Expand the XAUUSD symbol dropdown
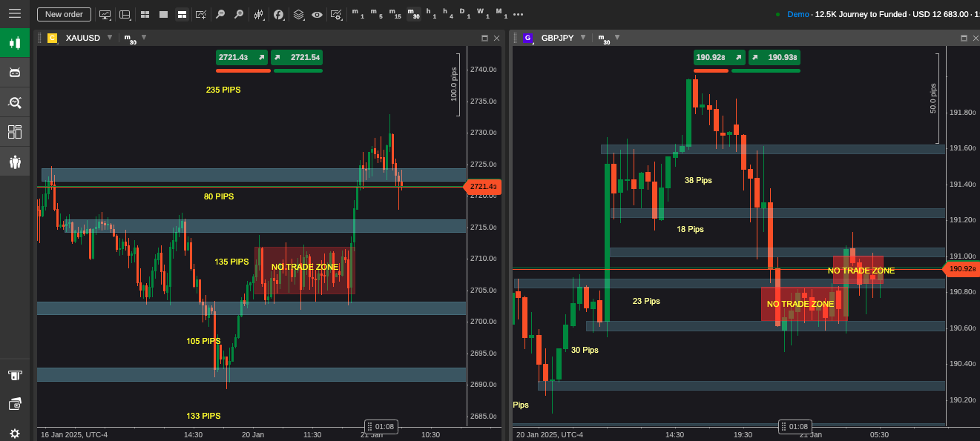Image resolution: width=980 pixels, height=441 pixels. 110,37
